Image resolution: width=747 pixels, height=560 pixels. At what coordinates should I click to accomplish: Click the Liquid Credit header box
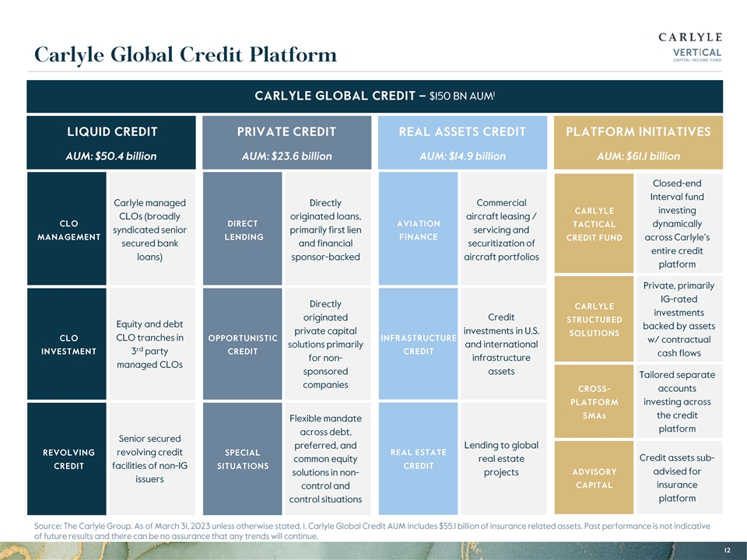pyautogui.click(x=111, y=142)
